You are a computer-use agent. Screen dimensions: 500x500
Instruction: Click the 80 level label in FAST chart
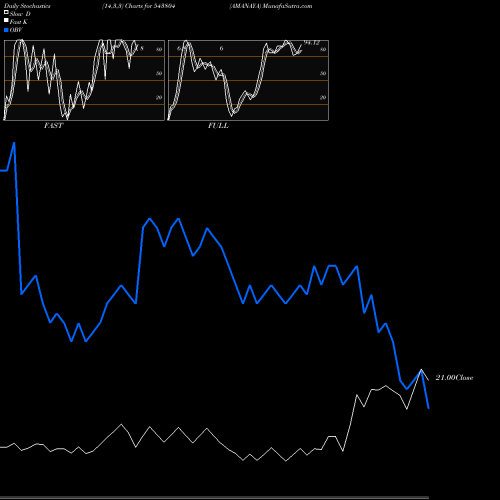point(159,49)
